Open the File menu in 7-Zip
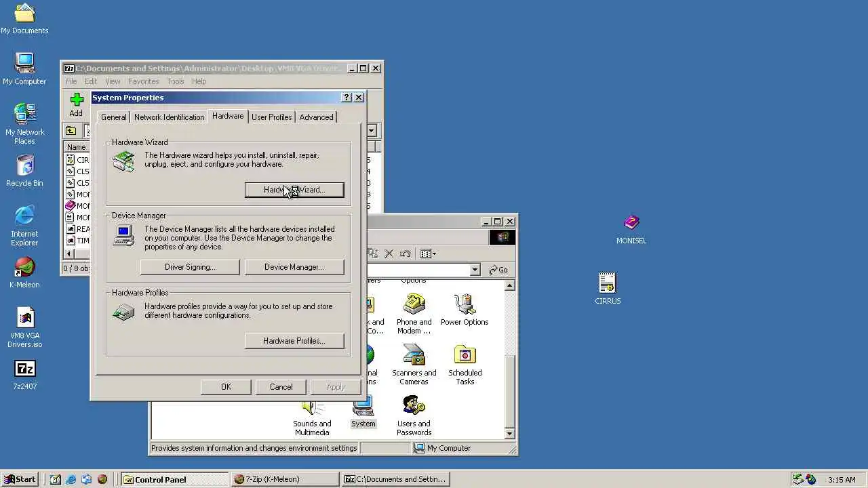This screenshot has width=868, height=488. pos(71,81)
